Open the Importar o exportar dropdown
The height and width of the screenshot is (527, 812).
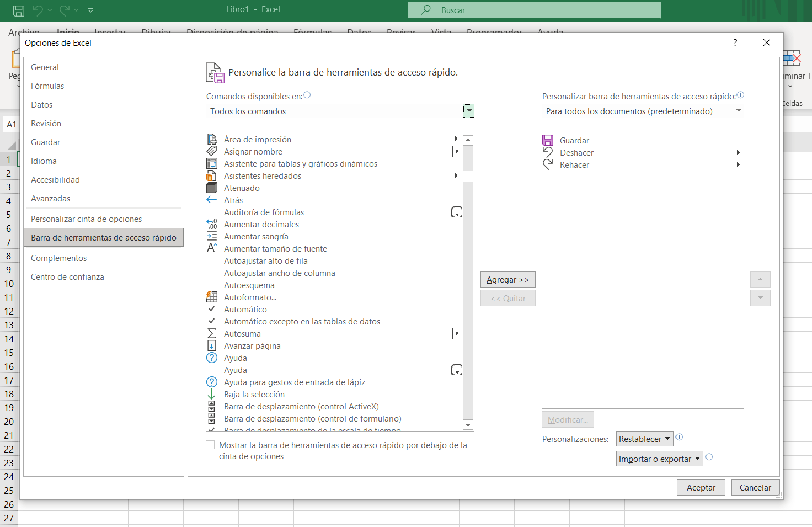(x=659, y=459)
